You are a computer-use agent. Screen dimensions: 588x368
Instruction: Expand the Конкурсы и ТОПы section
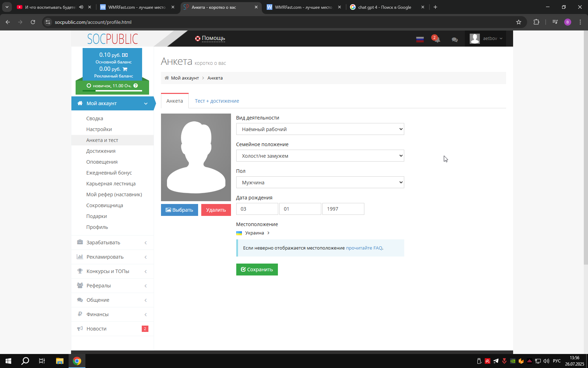click(112, 271)
